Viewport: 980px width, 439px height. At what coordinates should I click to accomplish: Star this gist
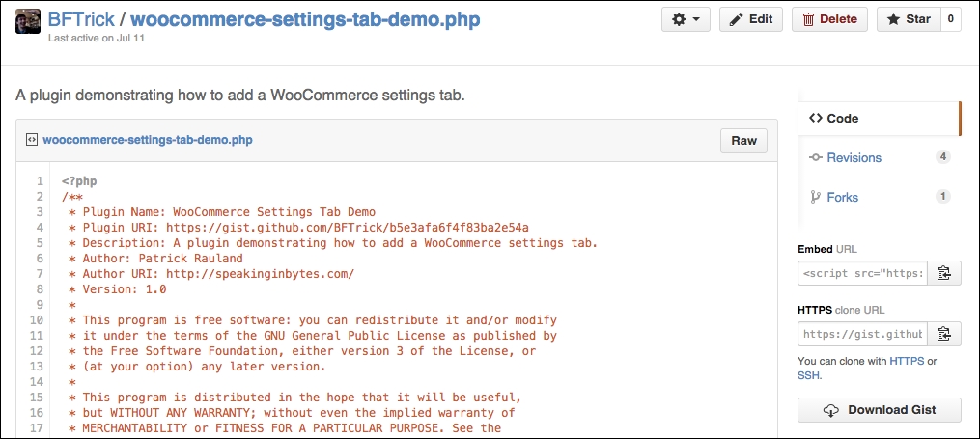coord(909,19)
